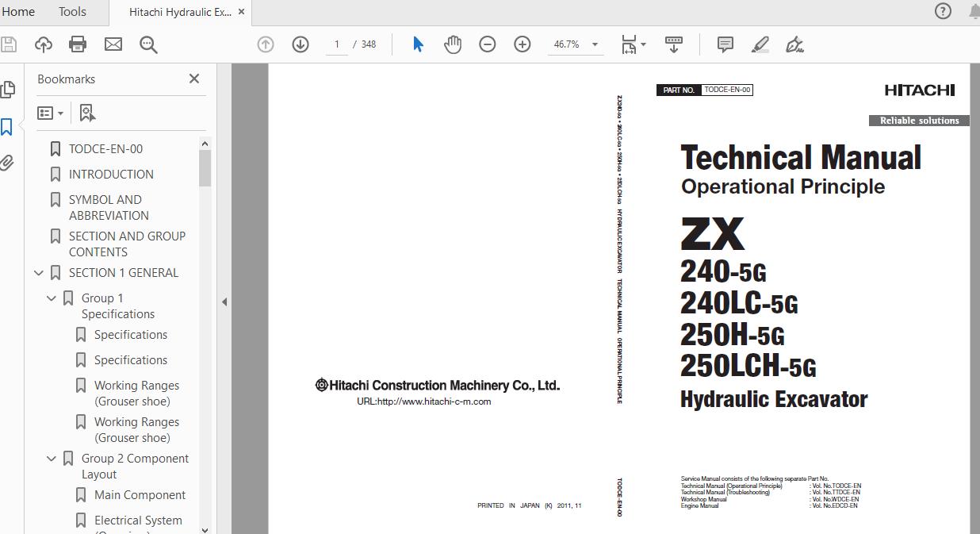Viewport: 980px width, 534px height.
Task: Send file by email icon
Action: click(x=113, y=44)
